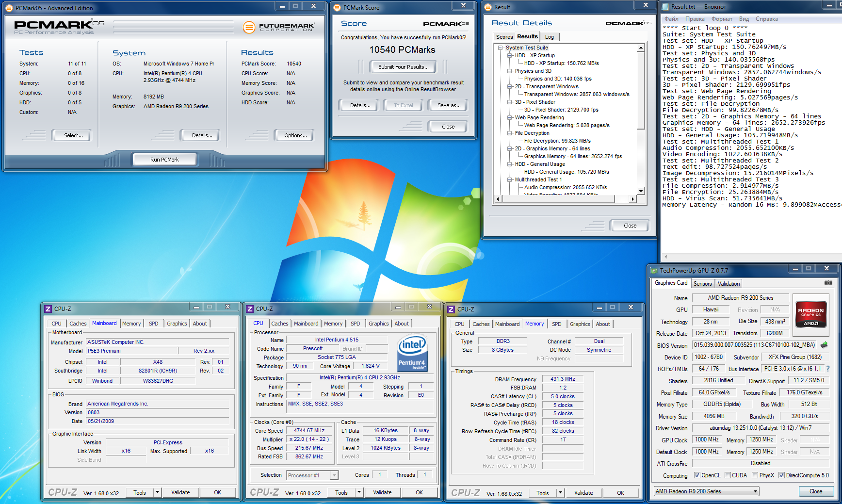Click the Result tree scroll-down arrow
Image resolution: width=842 pixels, height=504 pixels.
tap(641, 191)
